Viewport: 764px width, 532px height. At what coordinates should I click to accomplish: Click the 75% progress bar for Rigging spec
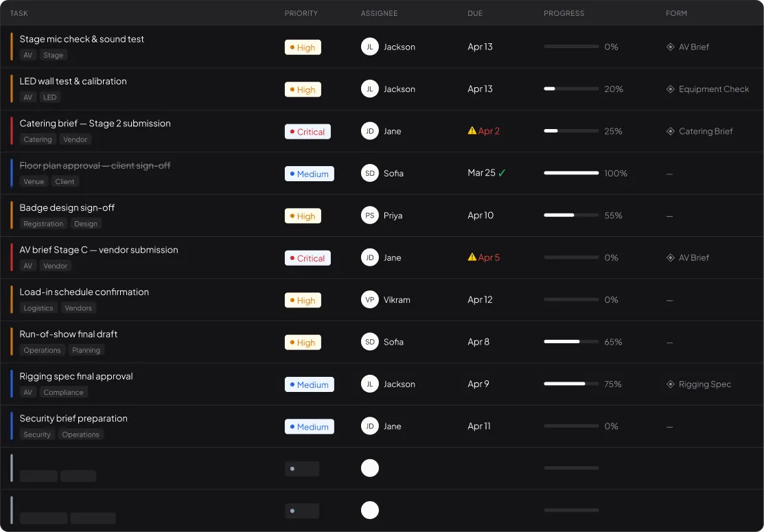[571, 384]
